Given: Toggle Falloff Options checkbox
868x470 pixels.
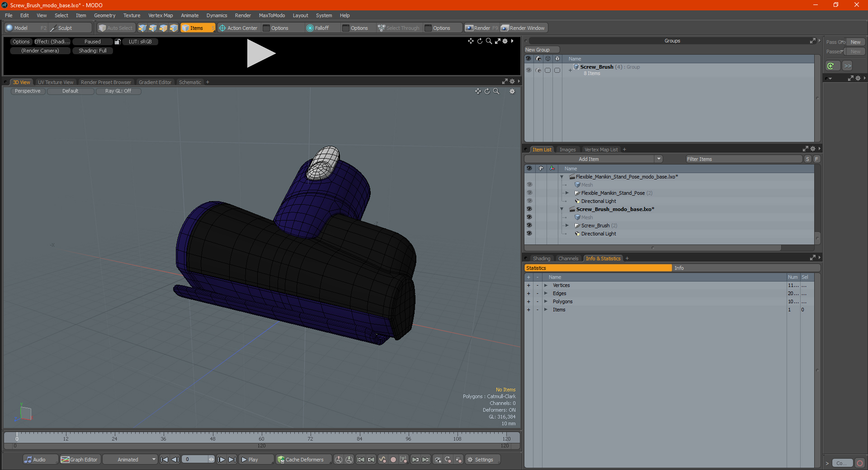Looking at the screenshot, I should pyautogui.click(x=346, y=28).
